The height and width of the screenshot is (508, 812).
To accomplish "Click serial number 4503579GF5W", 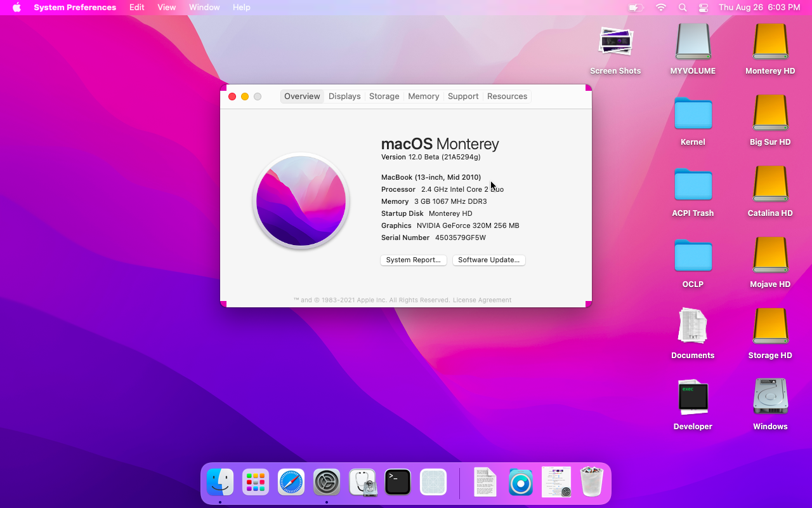I will click(461, 237).
